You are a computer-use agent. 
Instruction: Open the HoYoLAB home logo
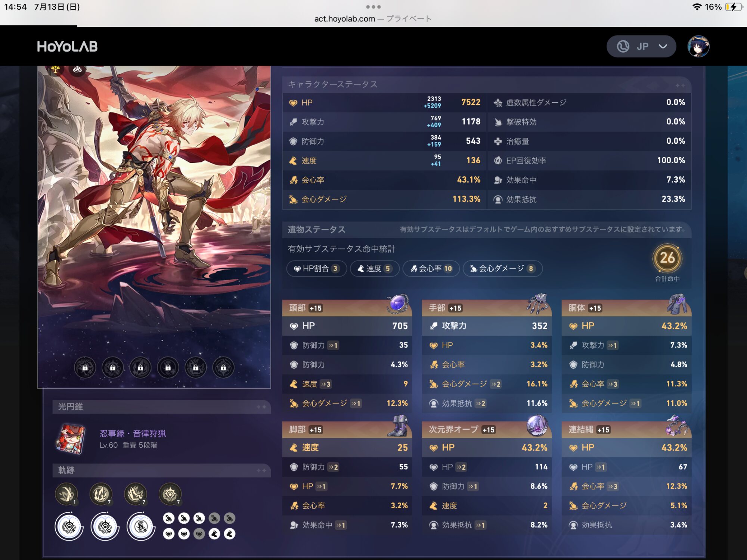tap(67, 46)
